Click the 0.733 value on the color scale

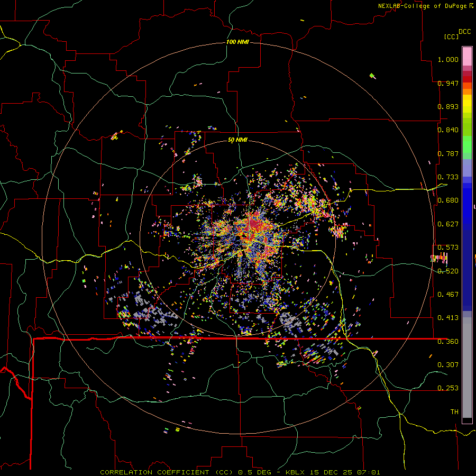point(448,177)
